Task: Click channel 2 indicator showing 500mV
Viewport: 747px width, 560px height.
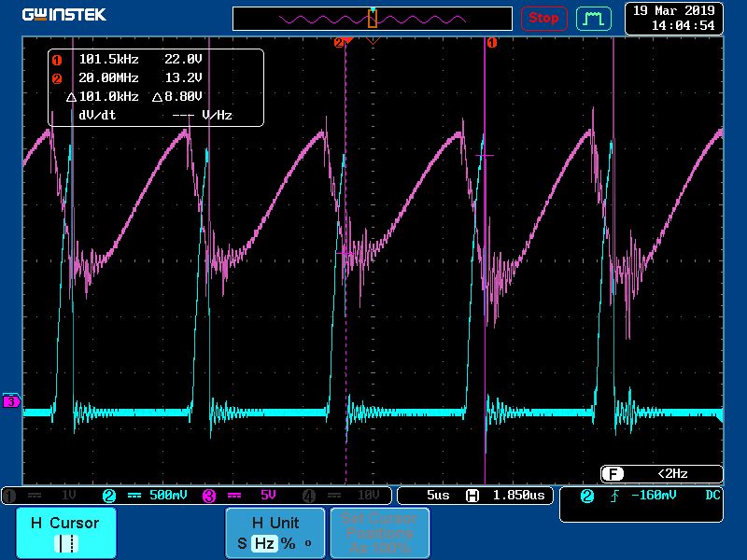Action: click(x=145, y=496)
